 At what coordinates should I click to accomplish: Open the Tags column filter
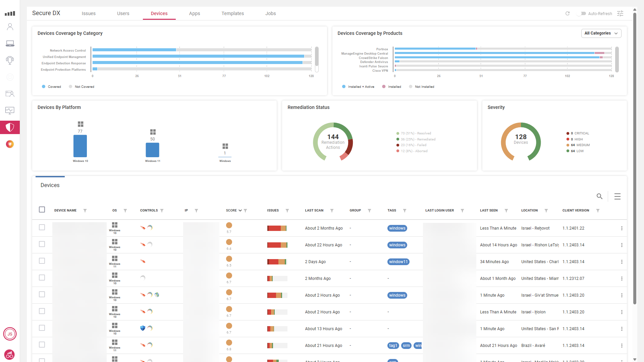click(x=405, y=210)
